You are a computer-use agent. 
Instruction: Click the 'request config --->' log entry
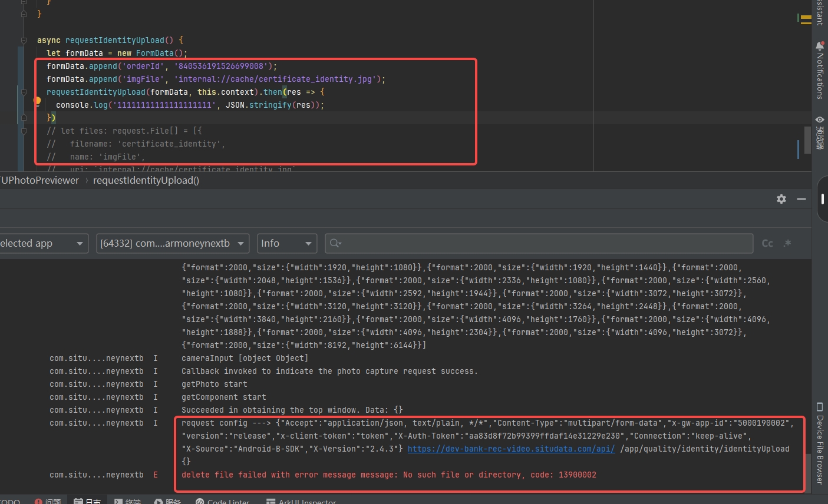coord(487,442)
